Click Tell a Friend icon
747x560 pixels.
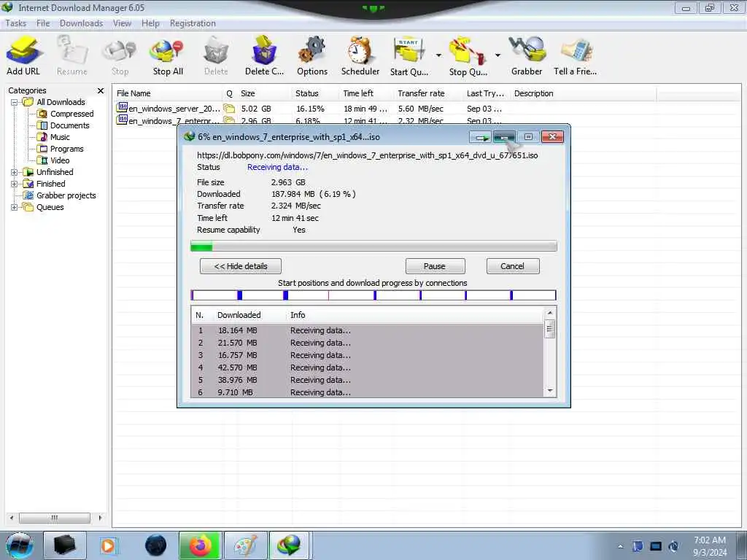pyautogui.click(x=575, y=55)
